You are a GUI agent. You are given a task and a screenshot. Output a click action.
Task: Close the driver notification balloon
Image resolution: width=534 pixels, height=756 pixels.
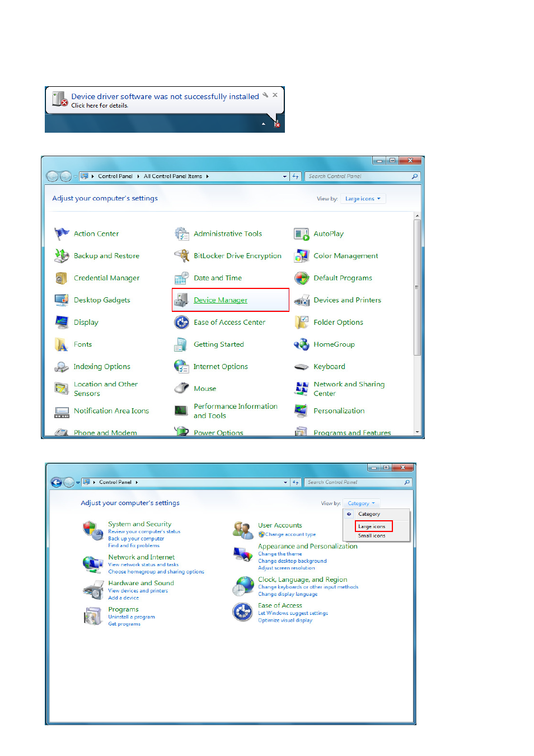click(275, 95)
